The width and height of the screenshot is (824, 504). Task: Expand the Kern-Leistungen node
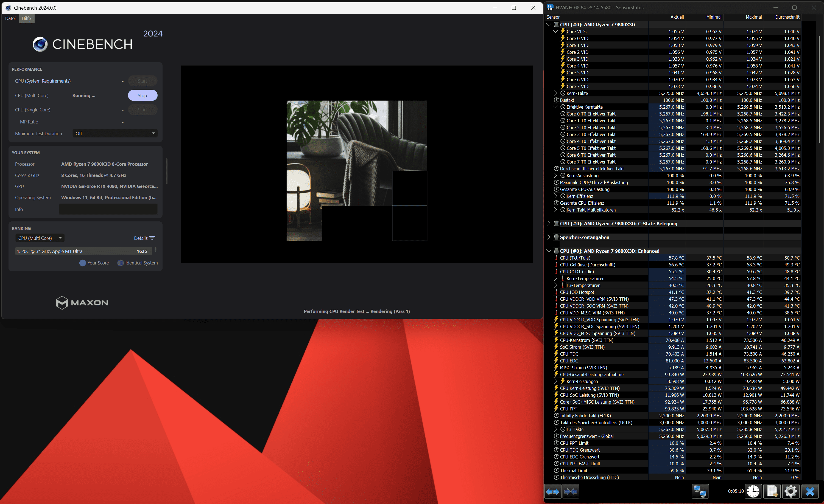(555, 381)
